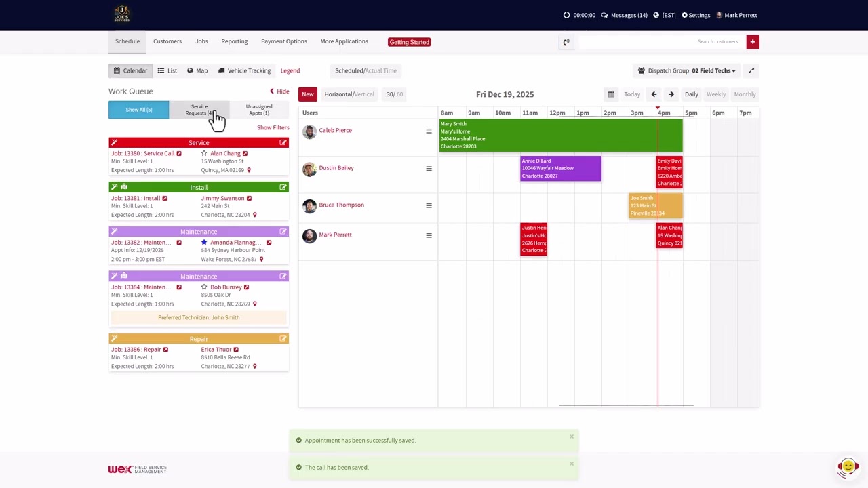Open Mary Smith green appointment block
The height and width of the screenshot is (488, 868).
[561, 136]
